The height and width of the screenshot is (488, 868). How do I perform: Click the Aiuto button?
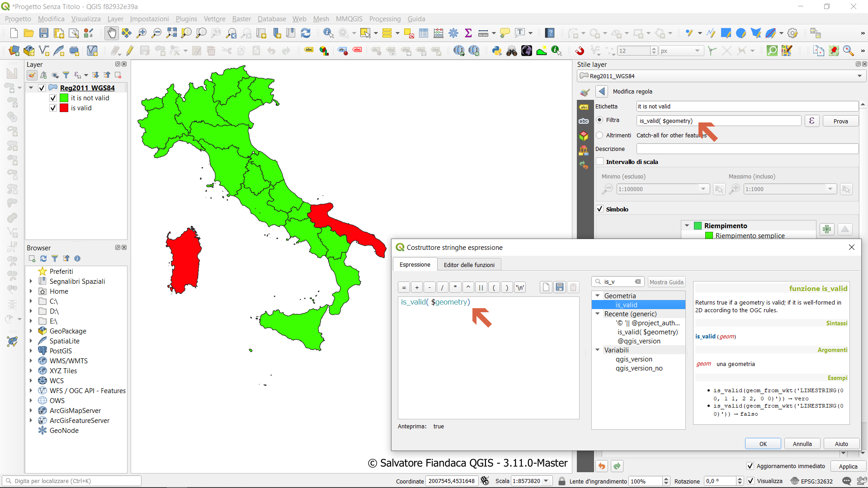point(841,444)
